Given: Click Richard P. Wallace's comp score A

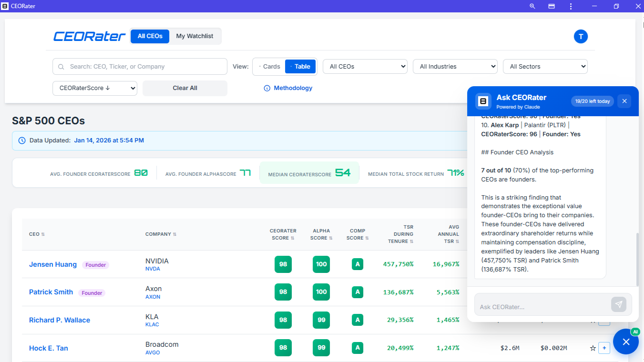Looking at the screenshot, I should tap(358, 320).
